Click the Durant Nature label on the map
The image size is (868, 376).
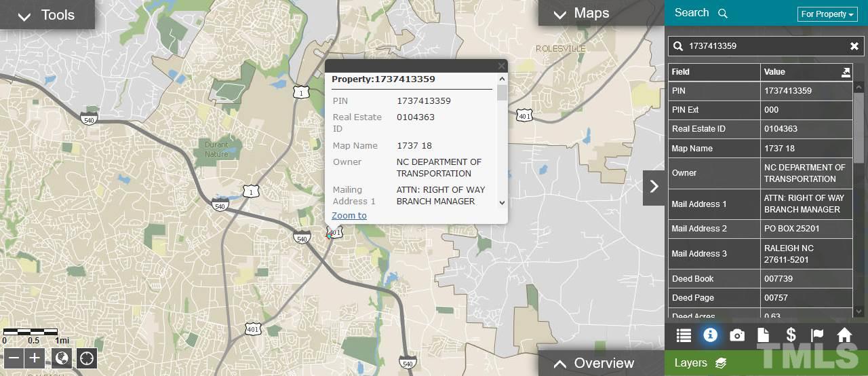[216, 149]
